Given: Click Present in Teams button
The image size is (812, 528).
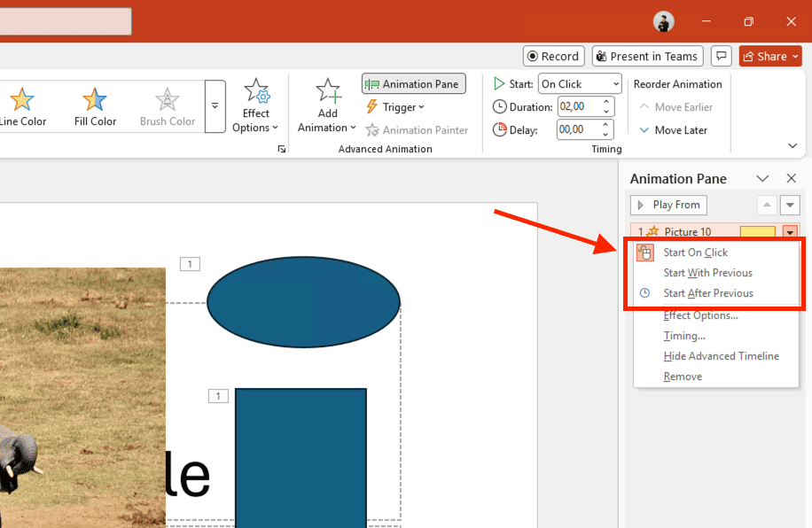Looking at the screenshot, I should [x=647, y=57].
